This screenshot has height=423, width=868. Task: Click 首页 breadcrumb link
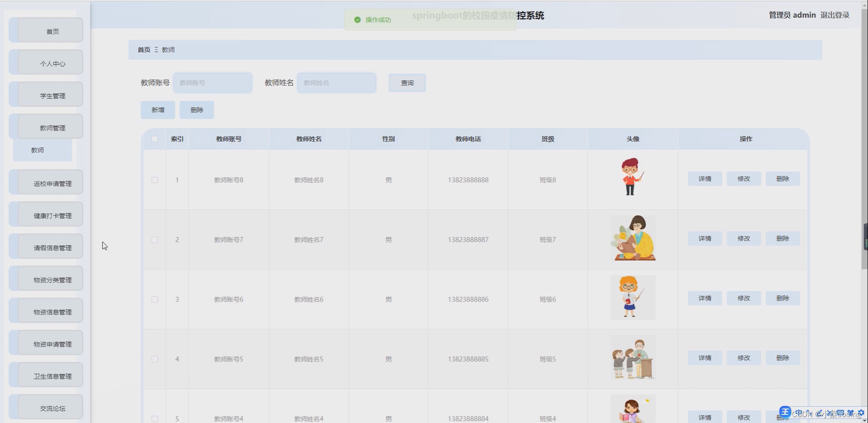(144, 50)
